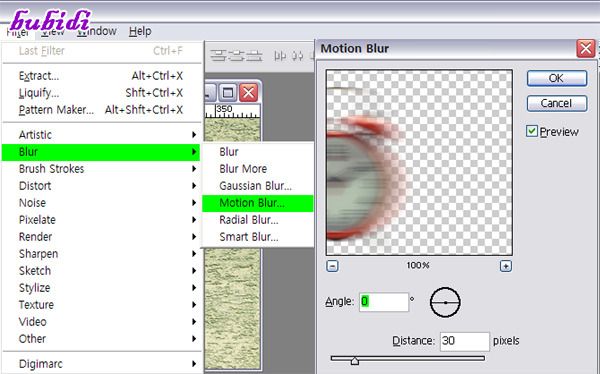Expand the Distort filter submenu
Image resolution: width=600 pixels, height=374 pixels.
coord(101,186)
